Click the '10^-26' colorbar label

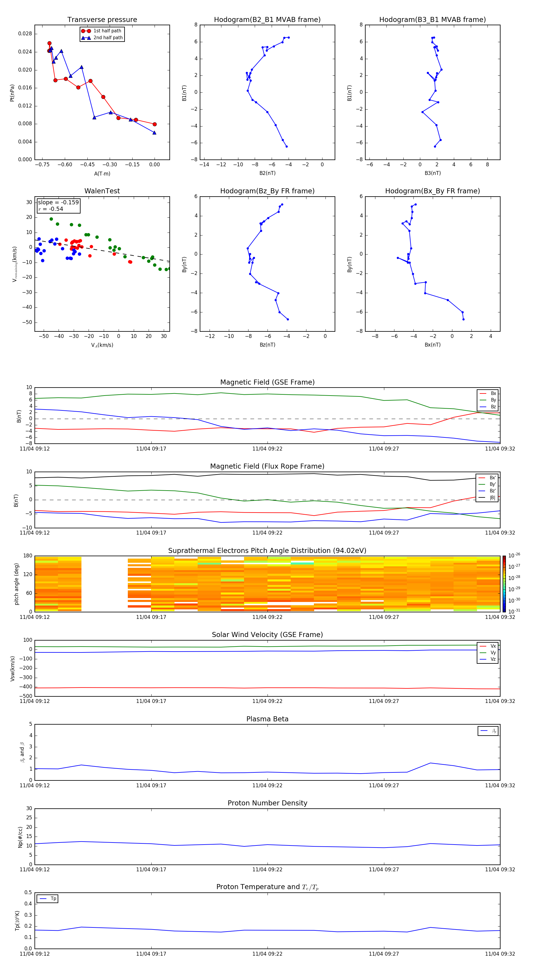click(514, 555)
